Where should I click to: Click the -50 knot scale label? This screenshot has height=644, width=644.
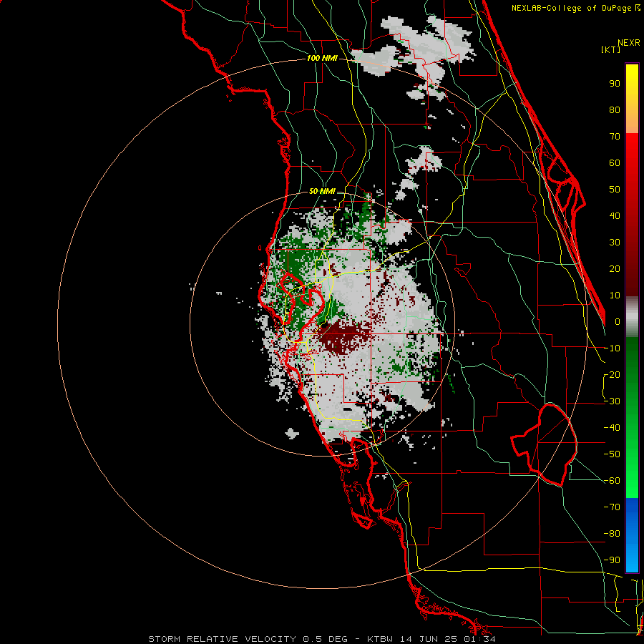pos(612,454)
